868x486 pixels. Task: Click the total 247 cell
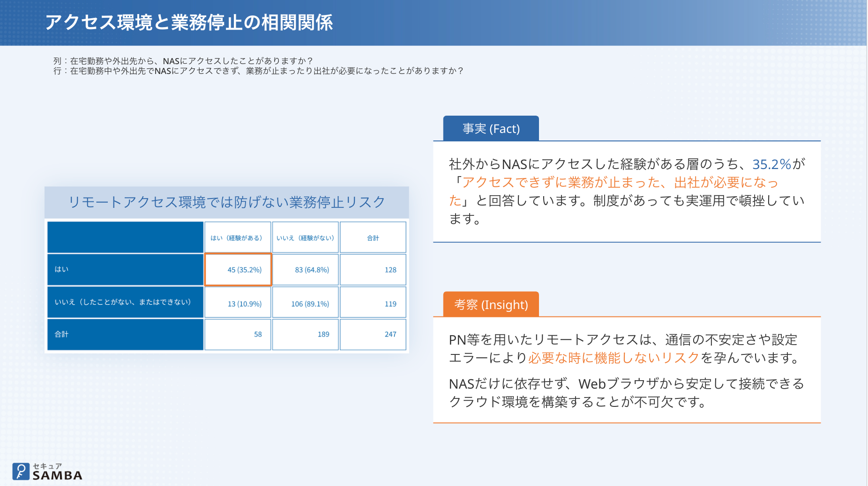coord(373,334)
